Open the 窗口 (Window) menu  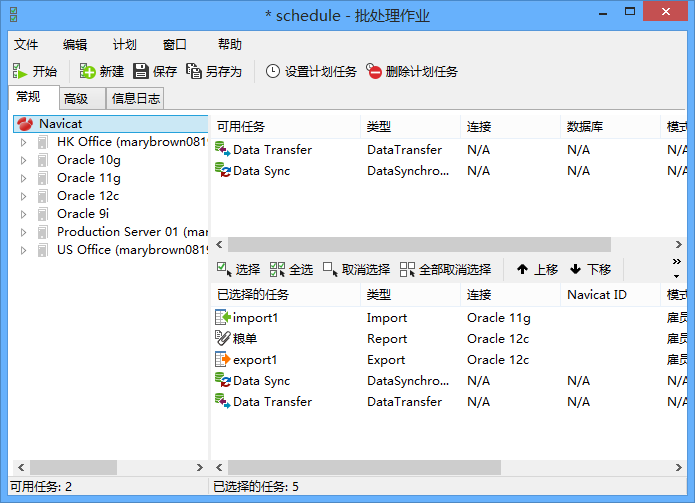tap(174, 44)
